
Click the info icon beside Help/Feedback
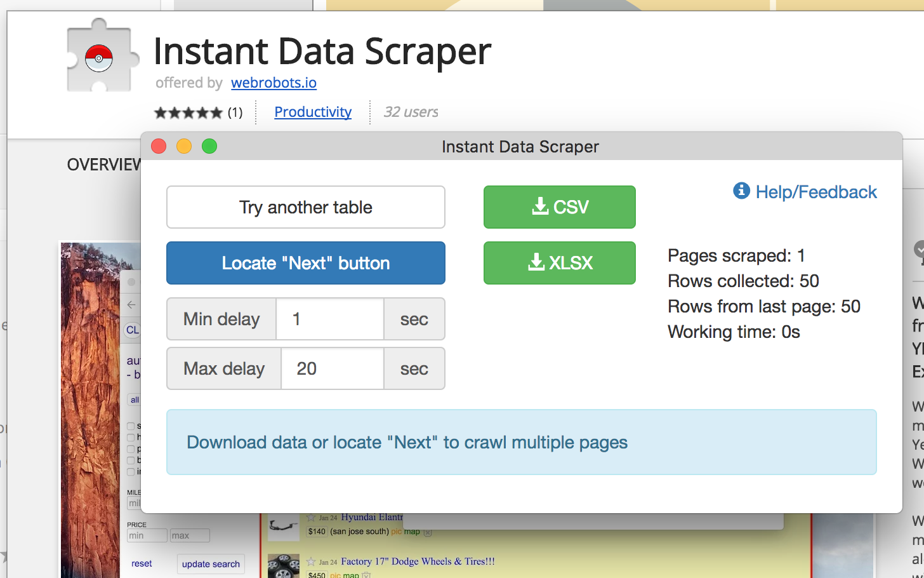pos(741,191)
